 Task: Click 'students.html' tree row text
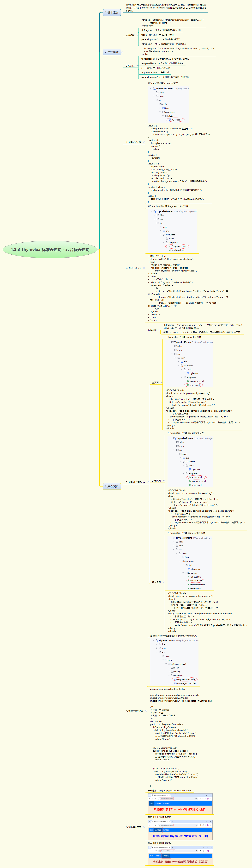click(x=178, y=250)
